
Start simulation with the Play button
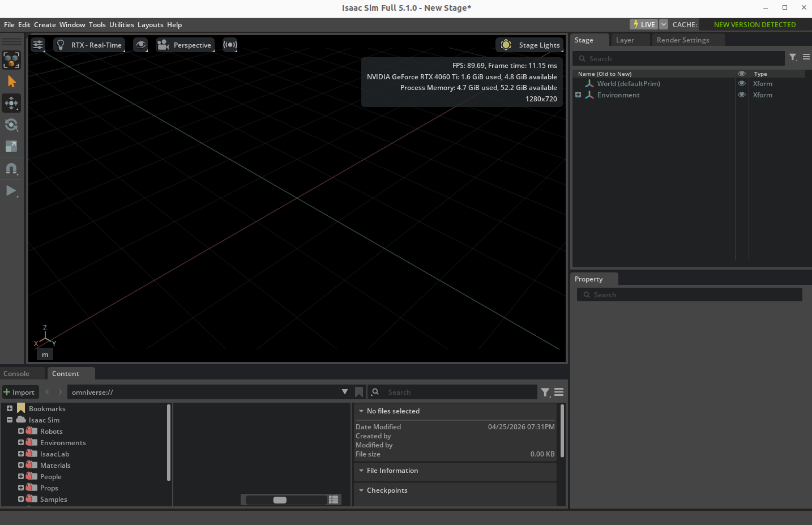point(11,191)
